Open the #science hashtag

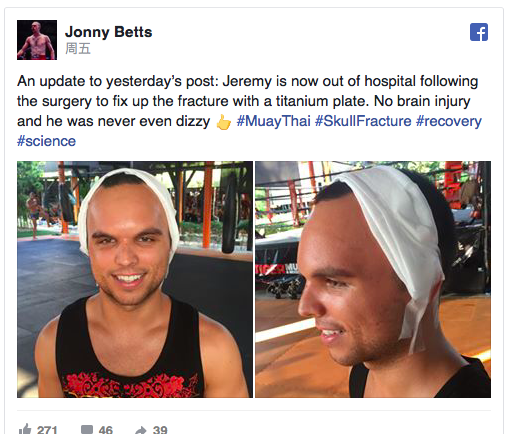click(x=46, y=141)
